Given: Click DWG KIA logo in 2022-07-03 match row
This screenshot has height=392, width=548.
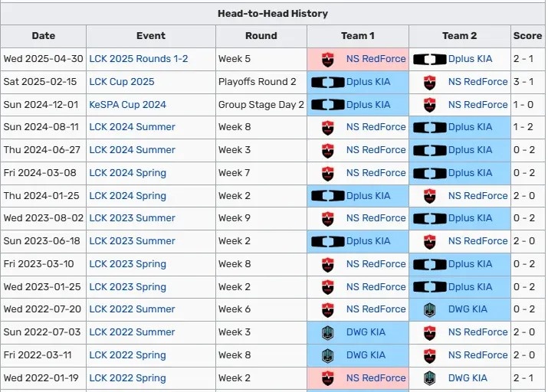Looking at the screenshot, I should pyautogui.click(x=328, y=332).
